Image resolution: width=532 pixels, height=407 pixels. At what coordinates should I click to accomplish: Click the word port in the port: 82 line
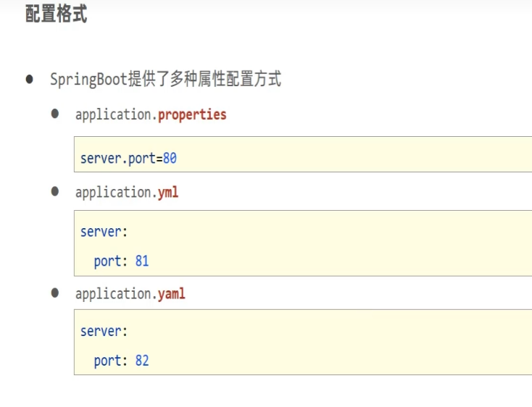point(107,360)
